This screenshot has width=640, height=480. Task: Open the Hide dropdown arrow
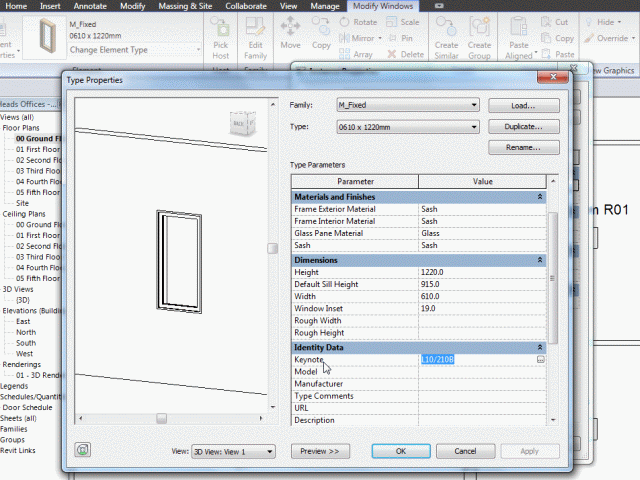click(x=620, y=22)
